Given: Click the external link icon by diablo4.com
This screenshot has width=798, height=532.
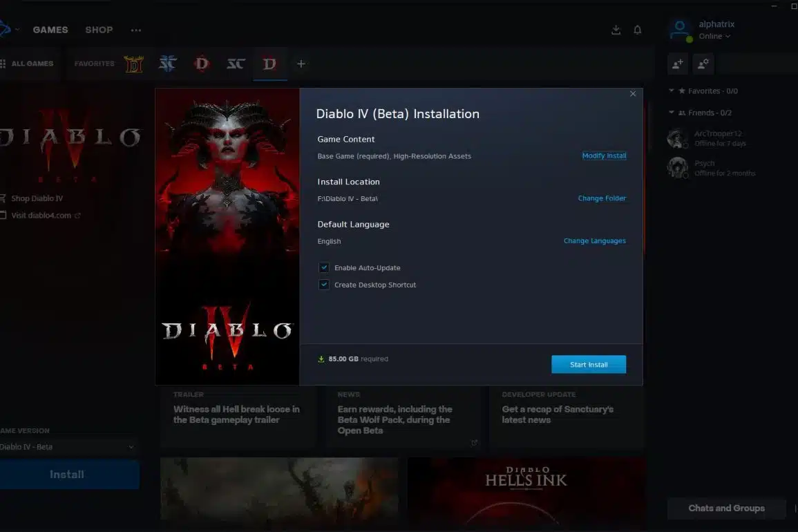Looking at the screenshot, I should tap(78, 216).
